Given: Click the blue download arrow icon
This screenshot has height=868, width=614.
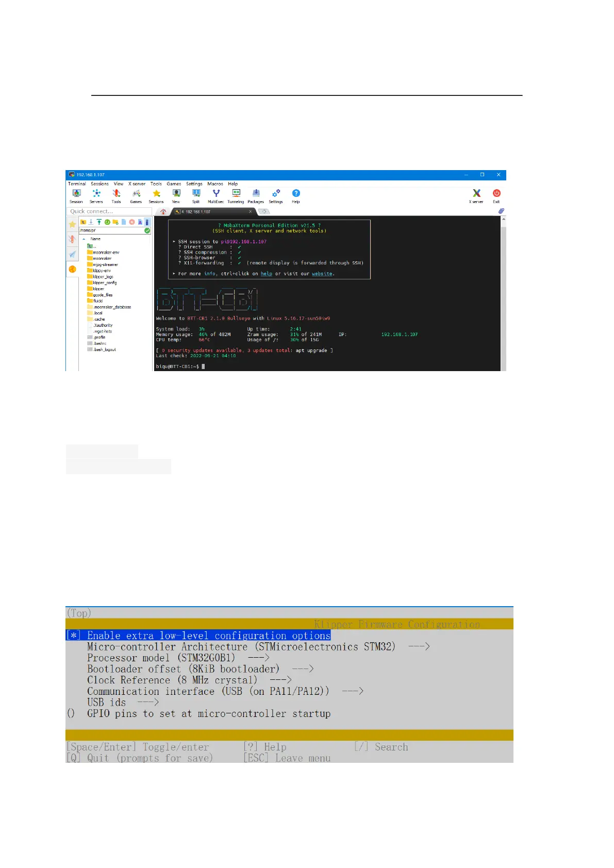Looking at the screenshot, I should 91,222.
